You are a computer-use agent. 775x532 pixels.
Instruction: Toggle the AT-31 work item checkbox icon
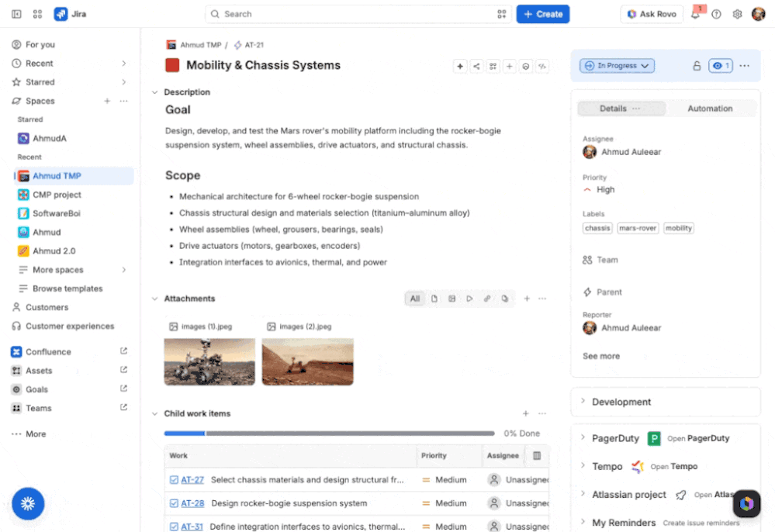(x=174, y=527)
